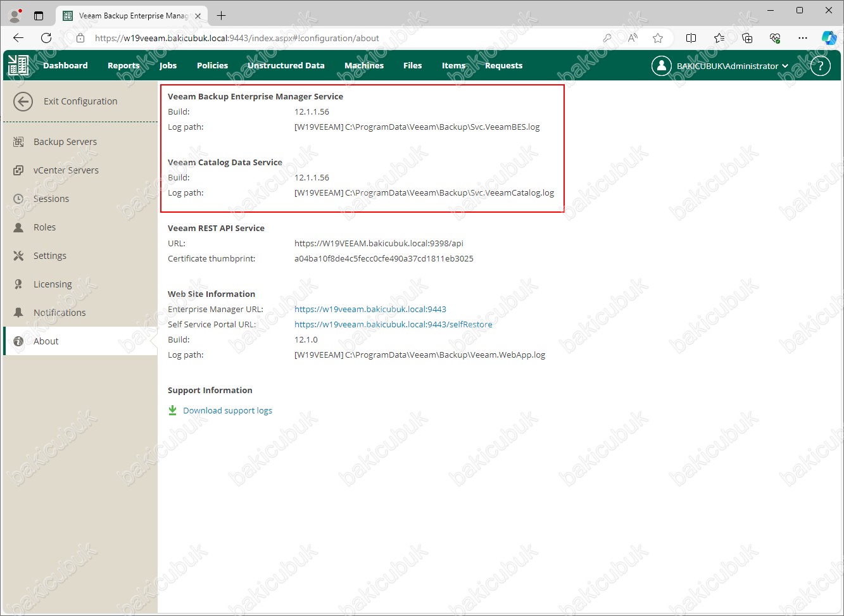Click the Settings wrench icon in sidebar
Viewport: 844px width, 616px height.
[18, 256]
